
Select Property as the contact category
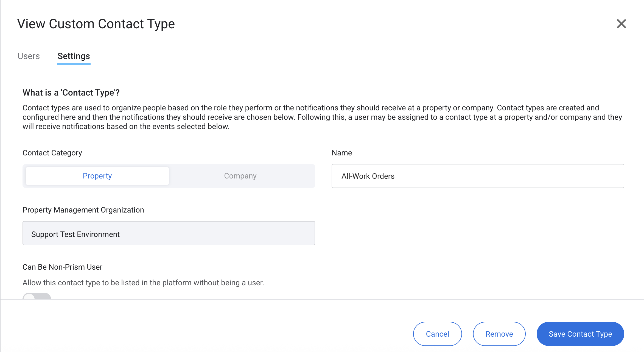click(97, 176)
